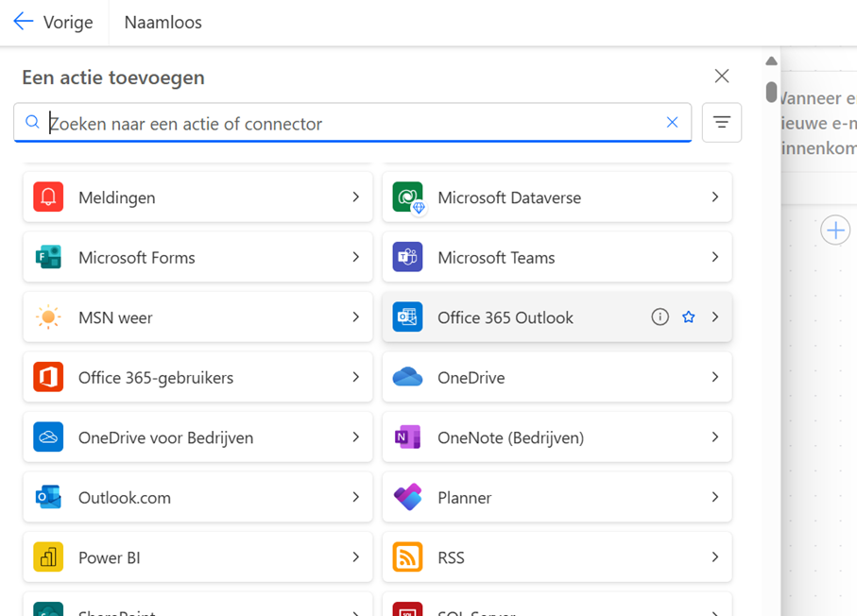Close the Een actie toevoegen panel
Screen dimensions: 857x616
click(722, 76)
